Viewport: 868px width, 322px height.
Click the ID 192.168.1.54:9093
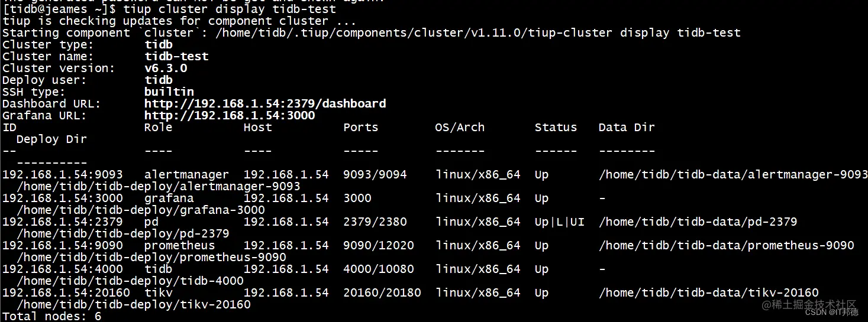click(x=62, y=175)
